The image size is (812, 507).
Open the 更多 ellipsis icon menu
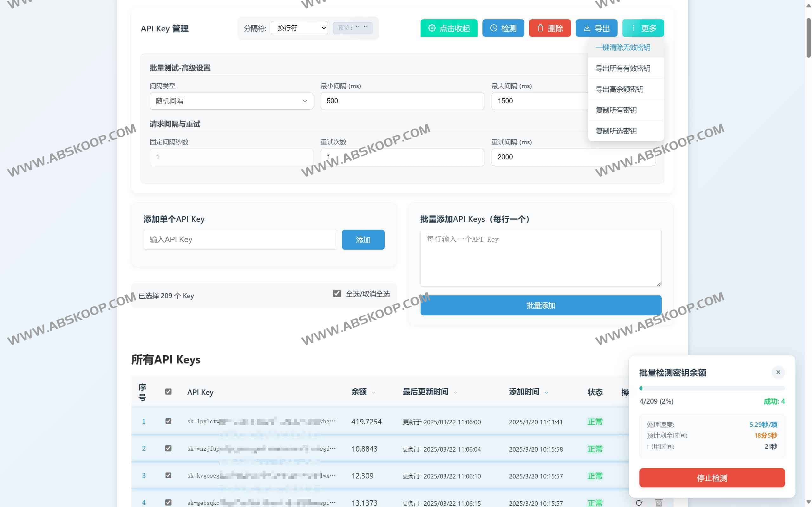633,28
